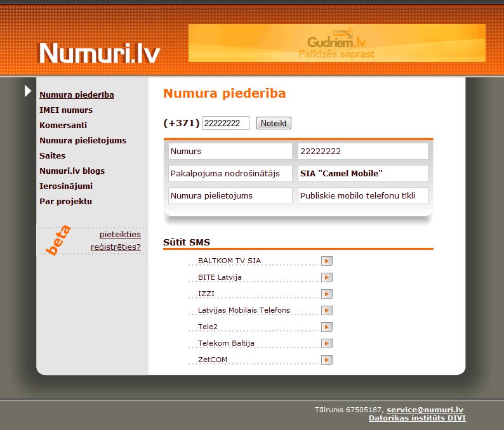Select the BITE Latvija operator name
This screenshot has height=430, width=504.
point(220,277)
